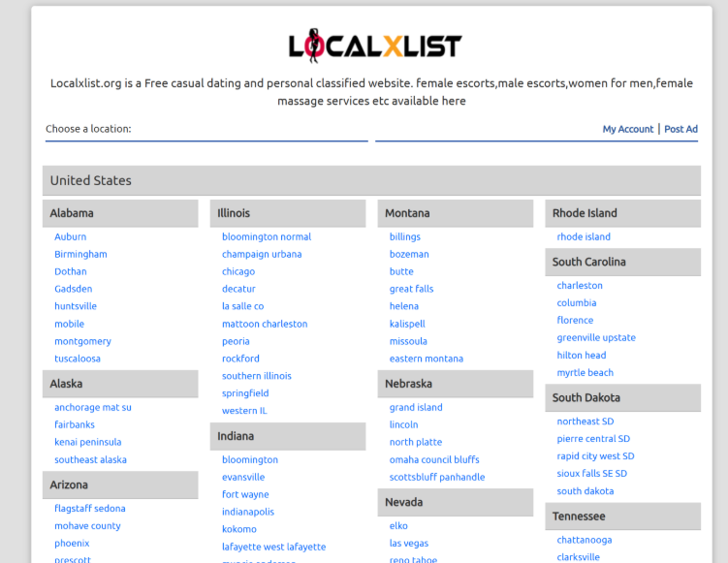728x563 pixels.
Task: Open the My Account link
Action: [x=628, y=129]
